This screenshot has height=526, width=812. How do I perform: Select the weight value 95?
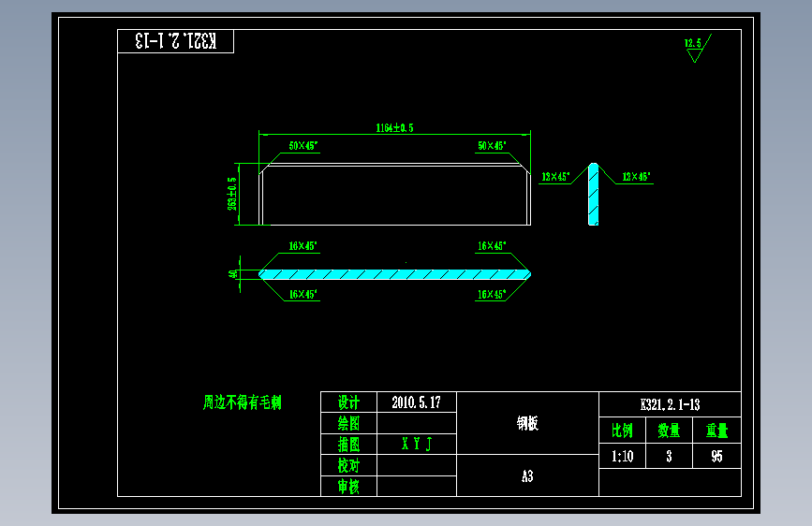click(716, 456)
